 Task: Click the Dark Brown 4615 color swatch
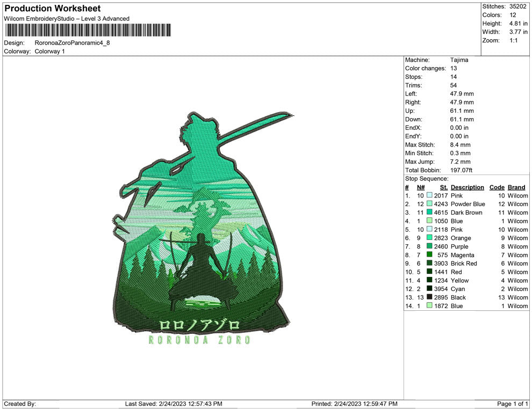tap(429, 212)
